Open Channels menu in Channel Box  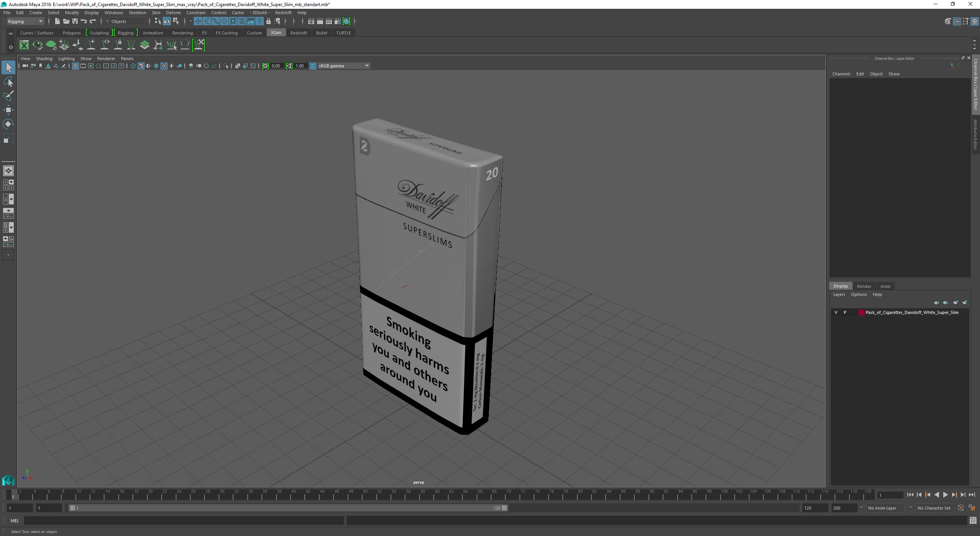pos(841,74)
